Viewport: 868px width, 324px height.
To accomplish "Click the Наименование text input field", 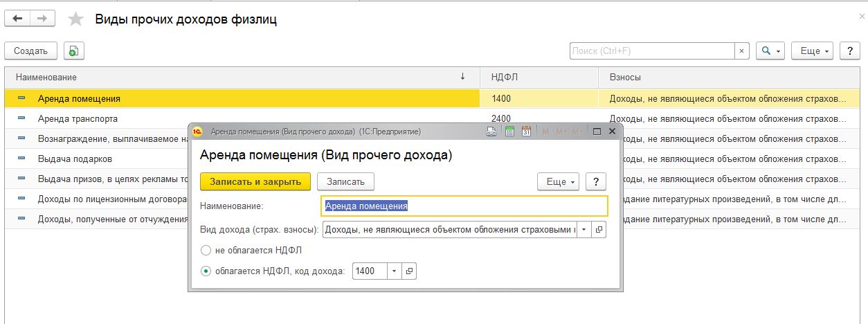I will click(464, 206).
